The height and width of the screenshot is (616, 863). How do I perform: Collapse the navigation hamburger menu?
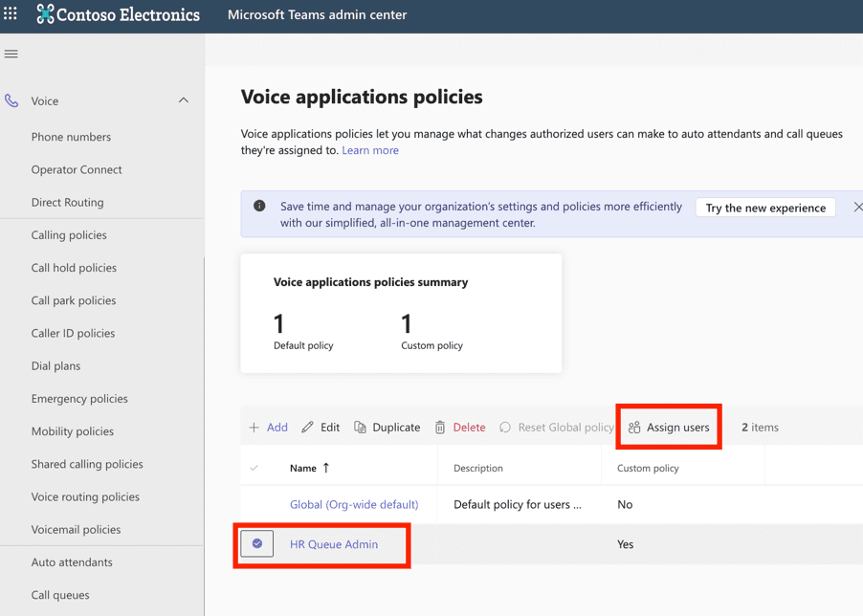[x=11, y=54]
